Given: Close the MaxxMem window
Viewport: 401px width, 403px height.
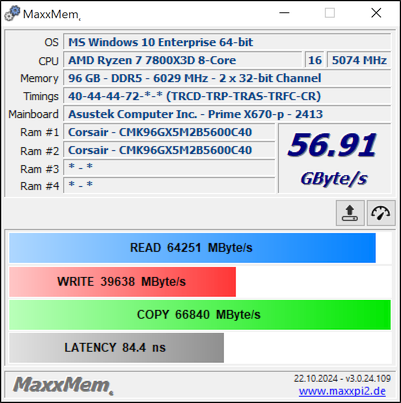Looking at the screenshot, I should (x=376, y=13).
